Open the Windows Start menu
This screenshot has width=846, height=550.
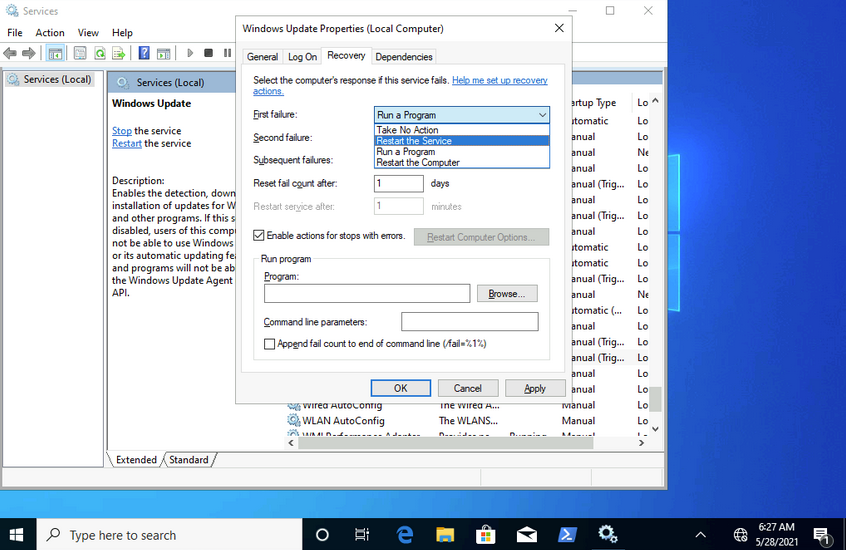17,534
